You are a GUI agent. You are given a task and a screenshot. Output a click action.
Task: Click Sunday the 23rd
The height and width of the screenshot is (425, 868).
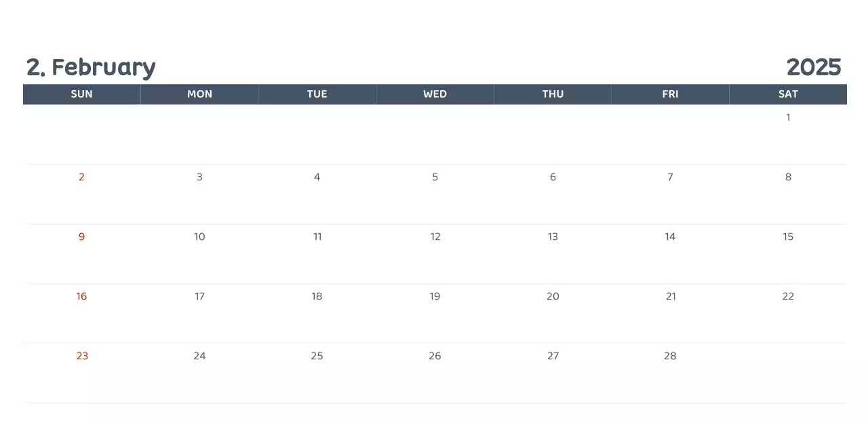82,356
